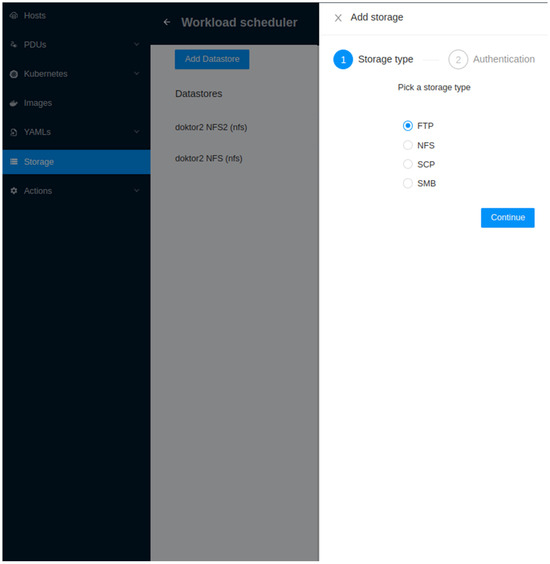This screenshot has height=564, width=550.
Task: Click the Add Datastore button
Action: (x=212, y=59)
